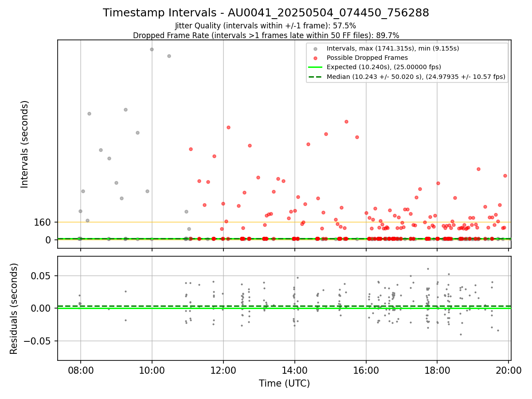The image size is (532, 399).
Task: Click the gray marker icon in the legend
Action: [315, 49]
